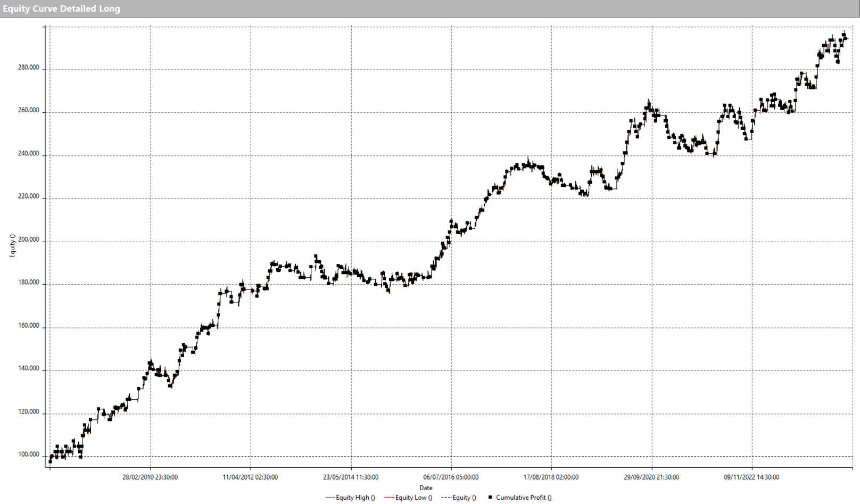Click the 09/11/2022 14:30:00 date label
Image resolution: width=860 pixels, height=504 pixels.
point(751,477)
